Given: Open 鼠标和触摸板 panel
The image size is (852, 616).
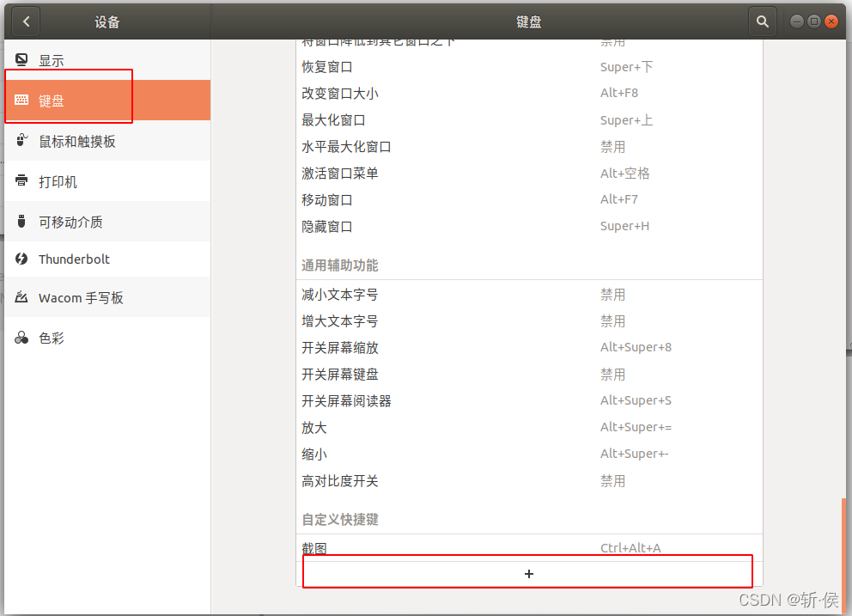Looking at the screenshot, I should [107, 141].
